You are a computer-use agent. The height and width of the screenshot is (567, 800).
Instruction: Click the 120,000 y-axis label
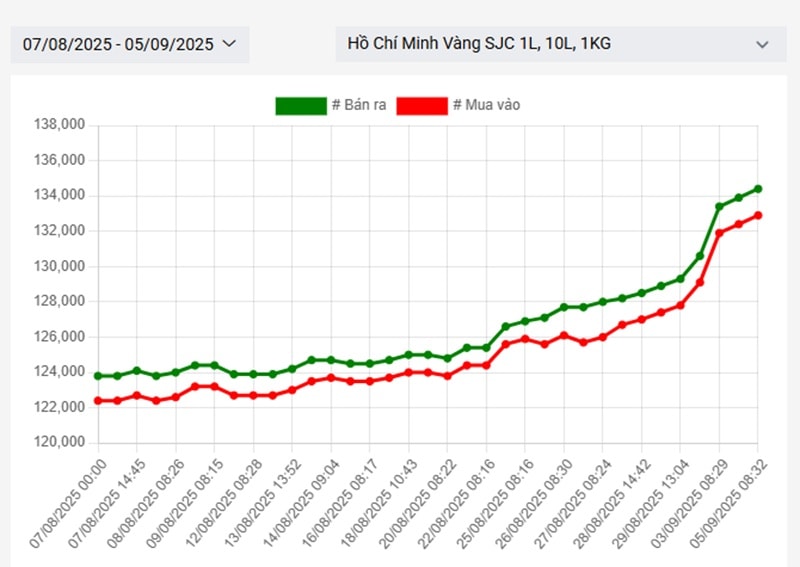pos(60,442)
